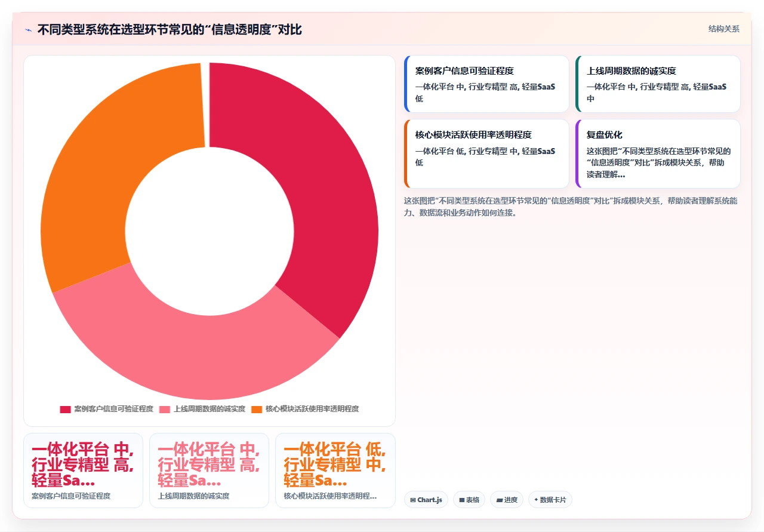The width and height of the screenshot is (764, 532).
Task: Click the 上线周期数据的诚实度 caption under the pink stat
Action: (193, 496)
